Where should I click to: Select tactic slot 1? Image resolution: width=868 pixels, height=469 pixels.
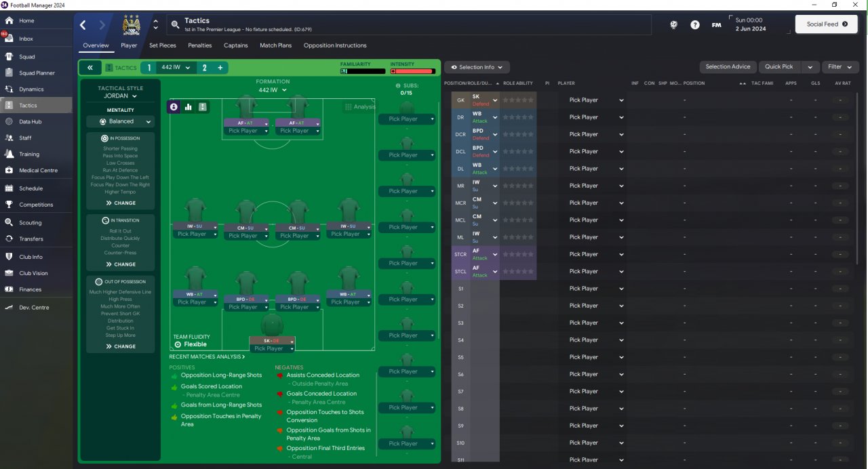[149, 68]
